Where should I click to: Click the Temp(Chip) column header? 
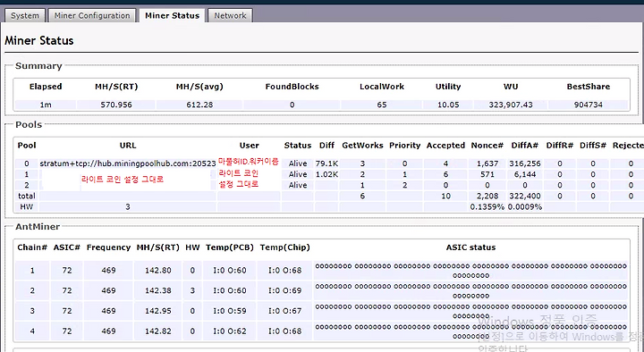pos(285,247)
